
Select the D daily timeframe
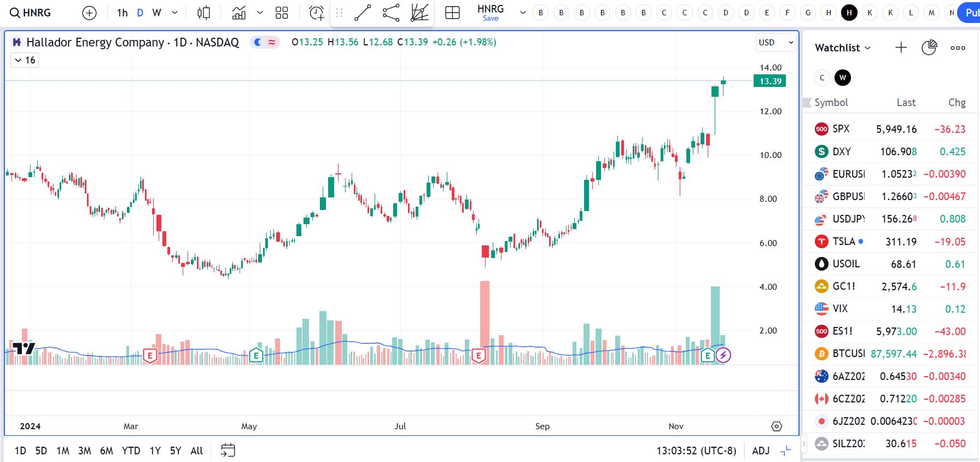tap(140, 13)
